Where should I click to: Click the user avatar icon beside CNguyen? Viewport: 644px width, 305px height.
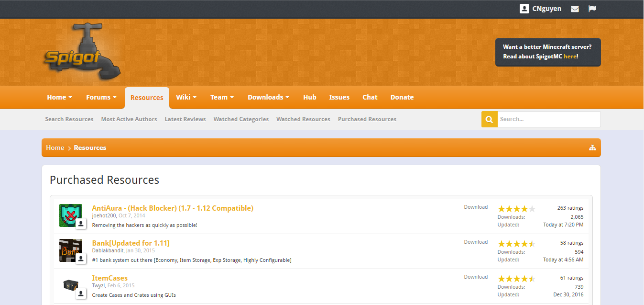[524, 9]
